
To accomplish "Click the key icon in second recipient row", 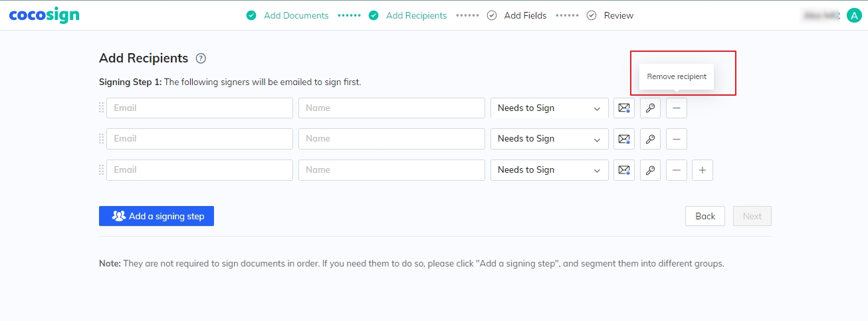I will [650, 139].
